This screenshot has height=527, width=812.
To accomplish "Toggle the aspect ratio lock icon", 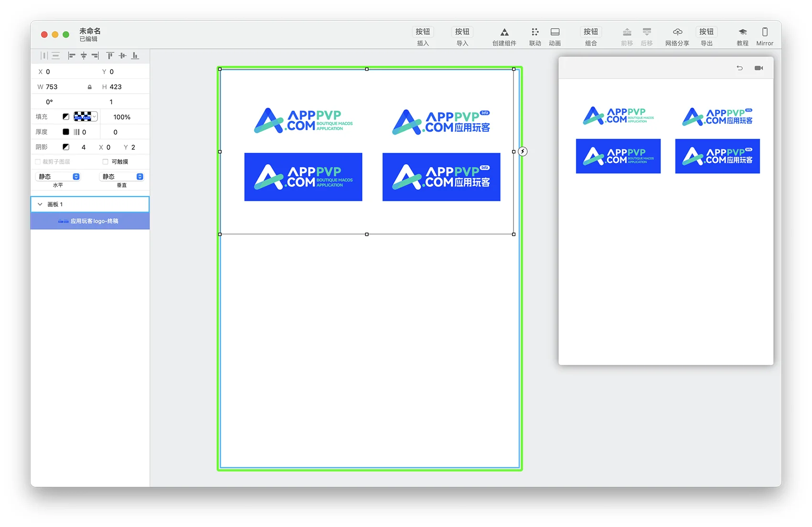I will (89, 87).
